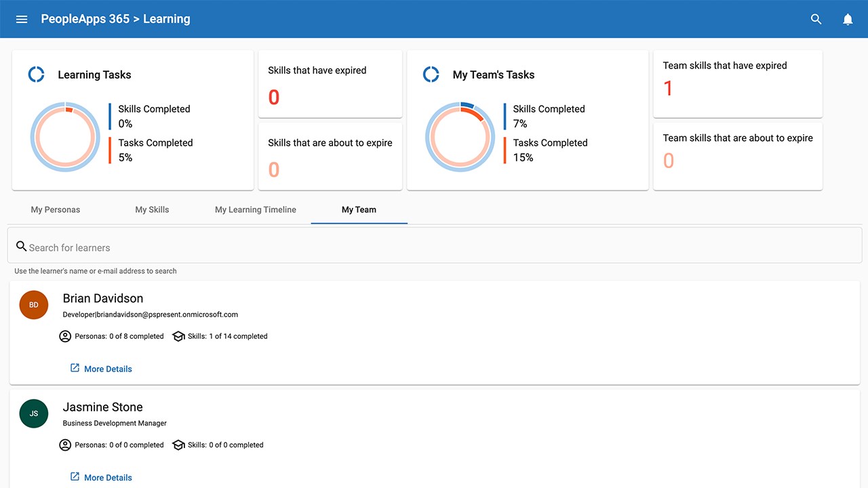868x488 pixels.
Task: Open More Details for Brian Davidson
Action: coord(108,369)
